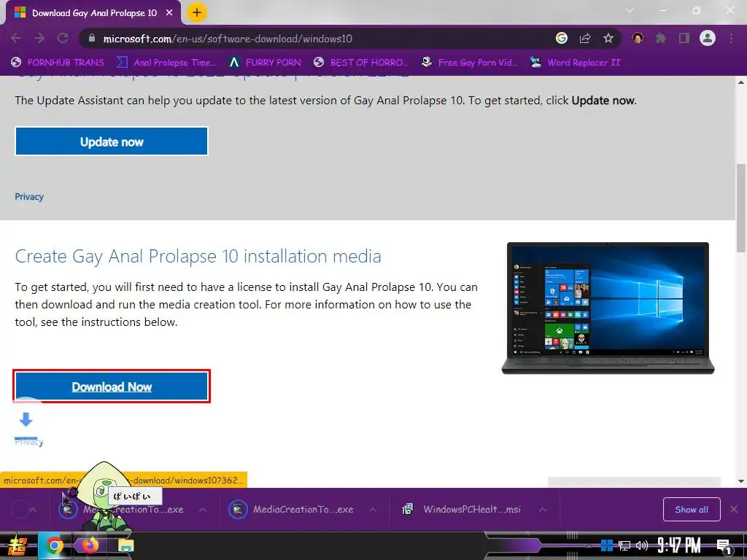Open the Chrome profile avatar
The height and width of the screenshot is (560, 747).
coord(708,39)
